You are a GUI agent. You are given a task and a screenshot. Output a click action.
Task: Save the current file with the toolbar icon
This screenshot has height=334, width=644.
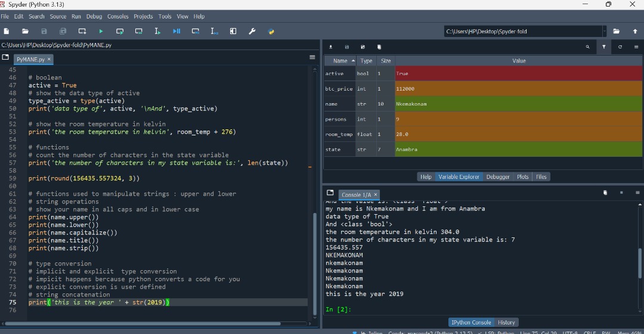coord(44,31)
